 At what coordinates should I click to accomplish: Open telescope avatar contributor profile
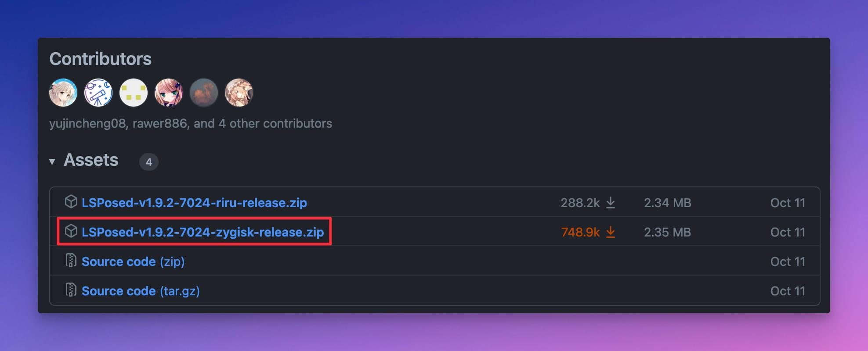pyautogui.click(x=98, y=93)
